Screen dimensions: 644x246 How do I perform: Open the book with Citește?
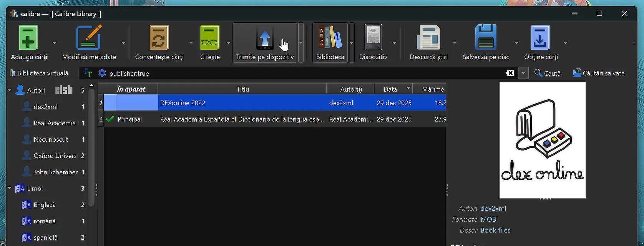[x=210, y=38]
